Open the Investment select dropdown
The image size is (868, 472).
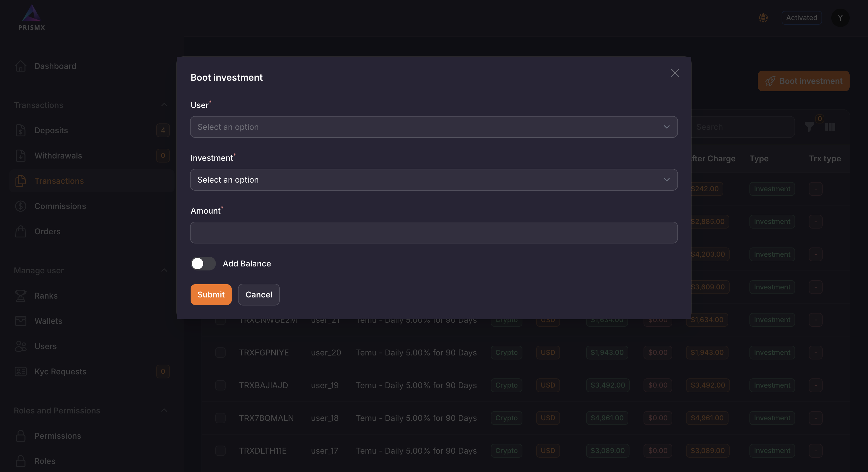click(x=434, y=180)
